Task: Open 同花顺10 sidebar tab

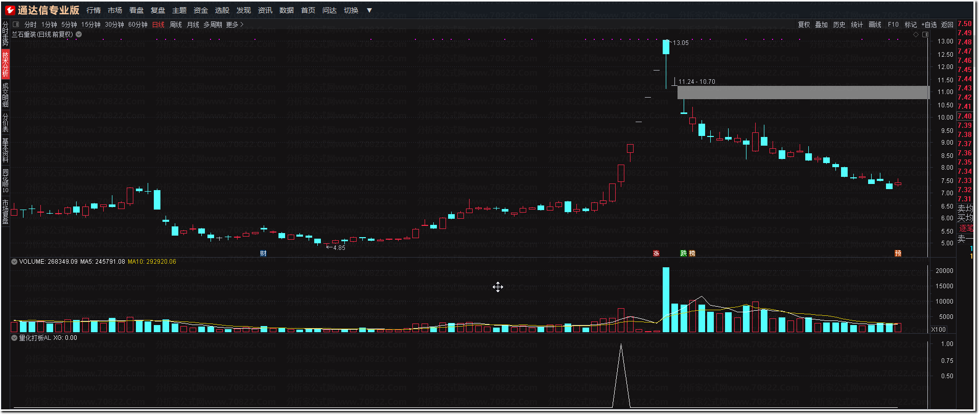Action: (5, 181)
